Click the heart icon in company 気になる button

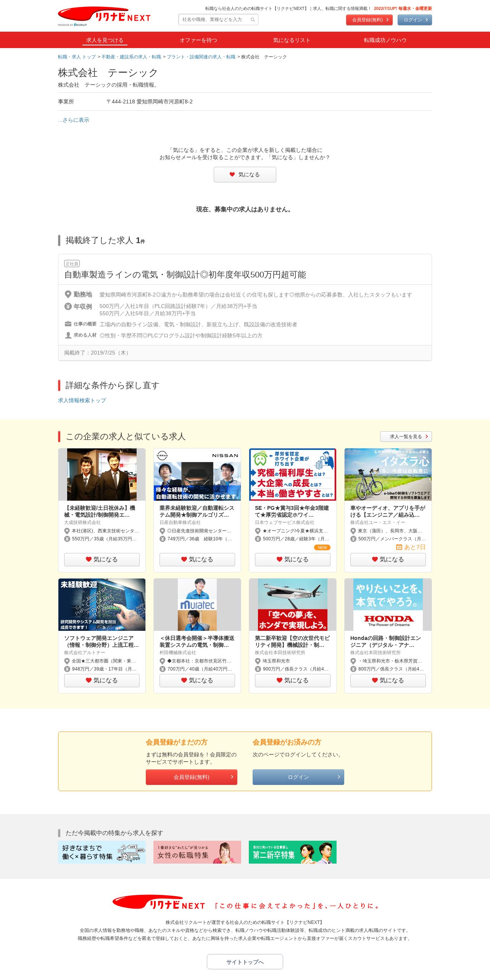coord(232,174)
